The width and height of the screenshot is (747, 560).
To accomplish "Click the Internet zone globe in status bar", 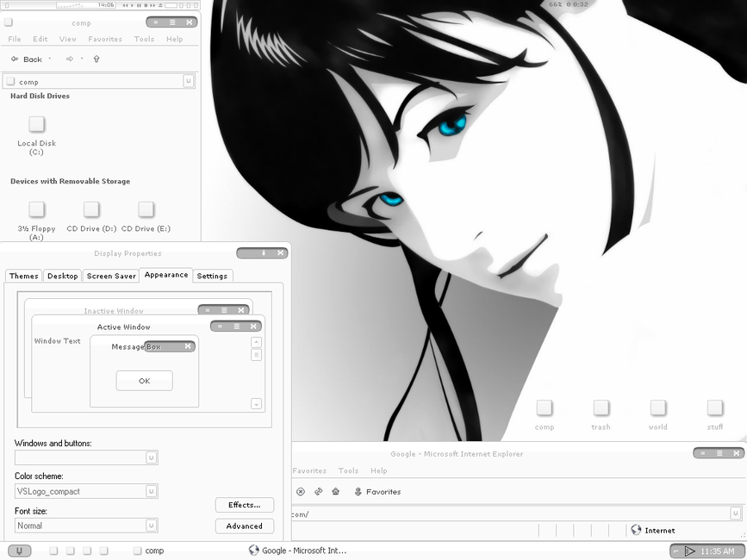I will coord(636,530).
